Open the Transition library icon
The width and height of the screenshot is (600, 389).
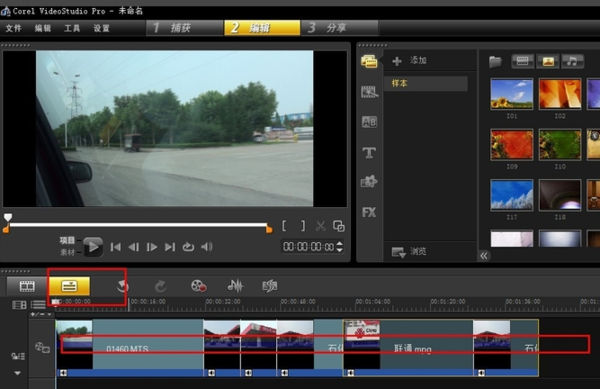[369, 122]
